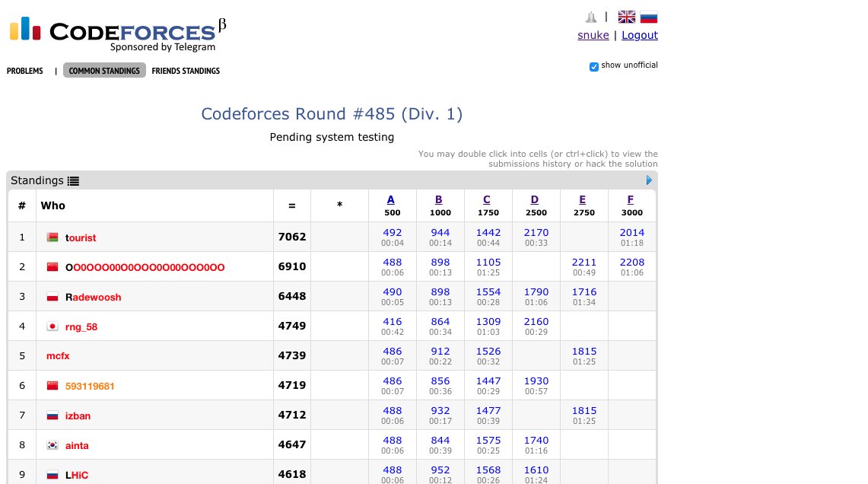View tourist's submission for problem A scoring 492
The width and height of the screenshot is (868, 484).
pyautogui.click(x=392, y=232)
